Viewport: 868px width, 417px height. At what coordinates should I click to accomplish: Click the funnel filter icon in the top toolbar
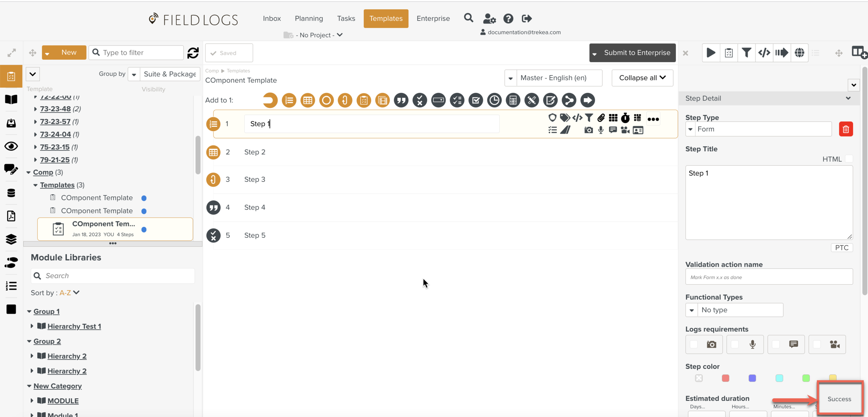(746, 53)
